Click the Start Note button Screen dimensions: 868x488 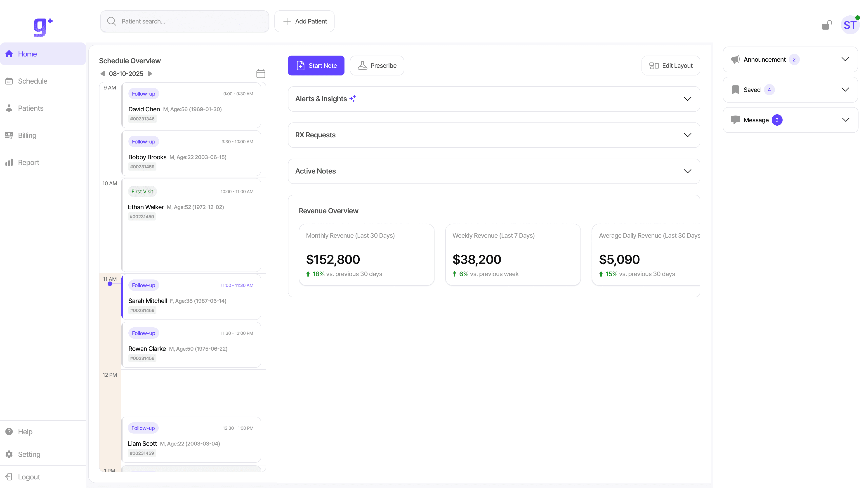coord(316,66)
